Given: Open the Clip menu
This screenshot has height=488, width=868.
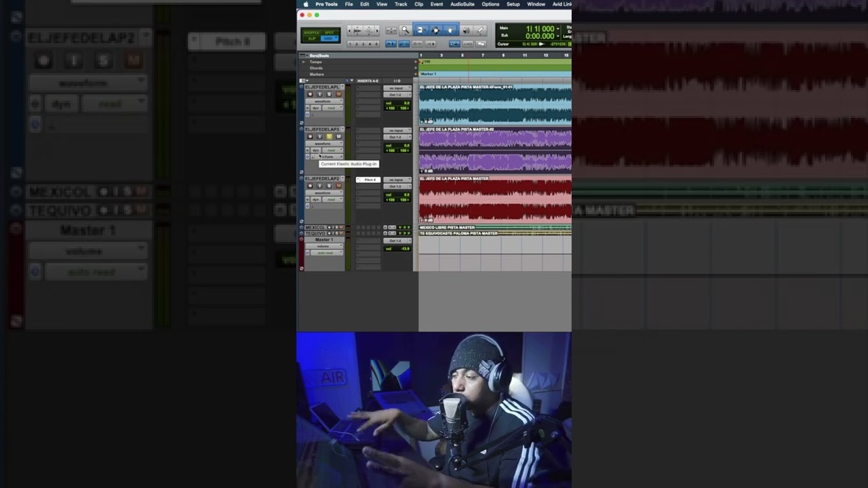Looking at the screenshot, I should coord(418,4).
